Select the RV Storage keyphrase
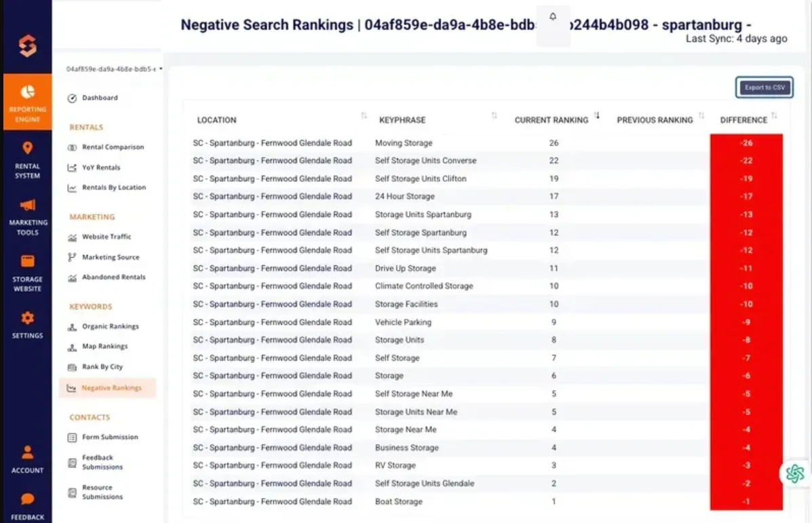 395,465
